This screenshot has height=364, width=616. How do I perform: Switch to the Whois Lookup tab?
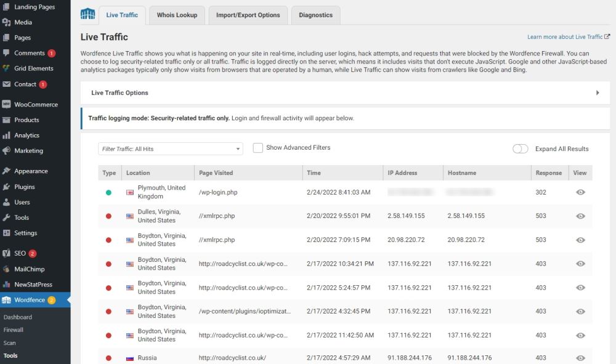click(177, 15)
